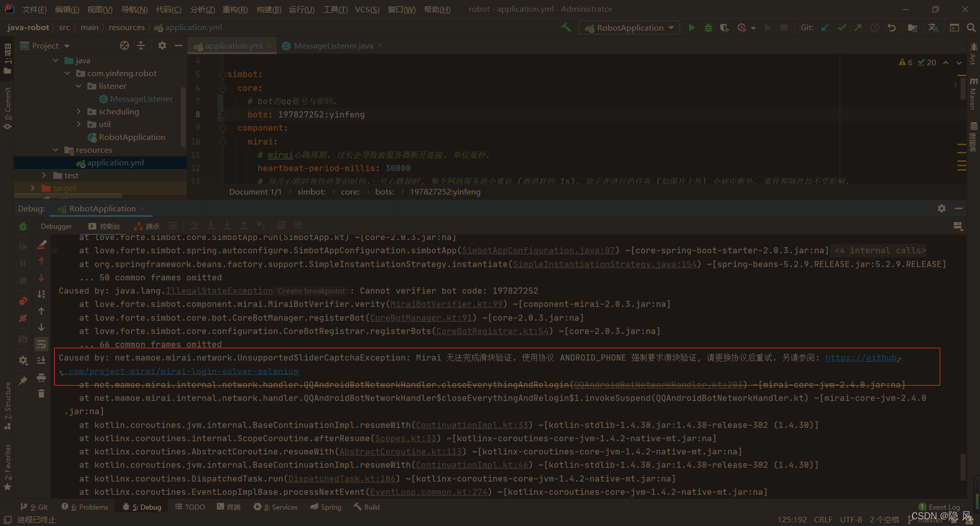Screen dimensions: 980x526
Task: Locate current file in Project tree
Action: [125, 45]
